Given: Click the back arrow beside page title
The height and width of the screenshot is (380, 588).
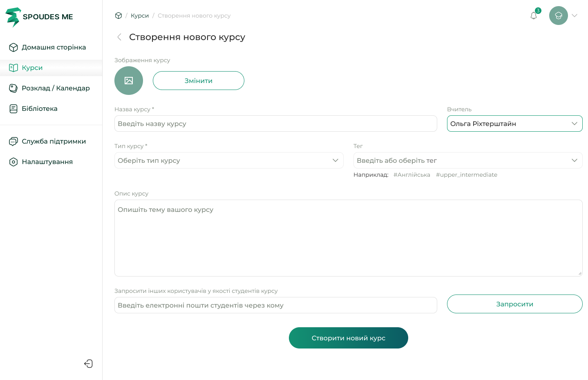Looking at the screenshot, I should point(119,37).
